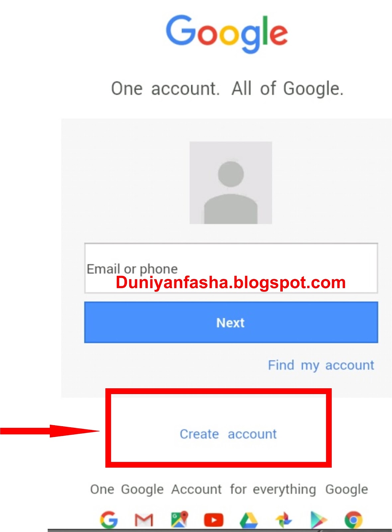This screenshot has height=532, width=392.
Task: Click the "One account. All of Google." heading
Action: click(227, 89)
